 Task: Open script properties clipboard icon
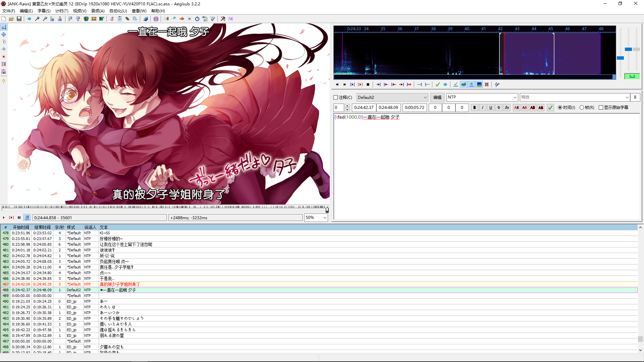click(120, 19)
